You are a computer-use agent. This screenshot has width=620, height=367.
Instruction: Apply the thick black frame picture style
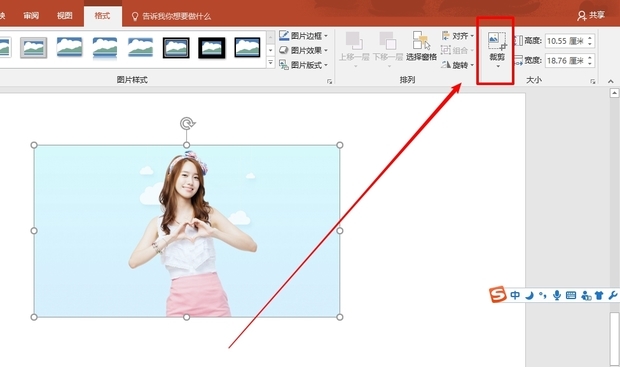click(212, 47)
